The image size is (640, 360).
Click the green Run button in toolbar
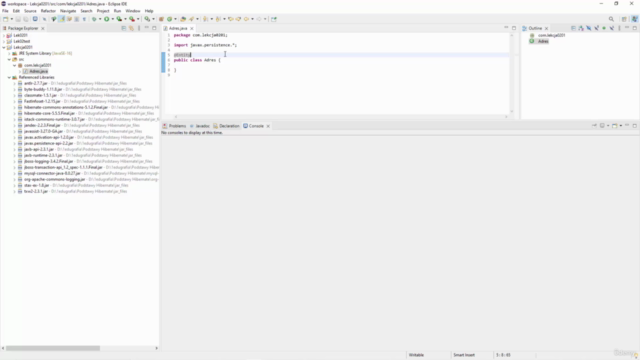click(x=107, y=19)
